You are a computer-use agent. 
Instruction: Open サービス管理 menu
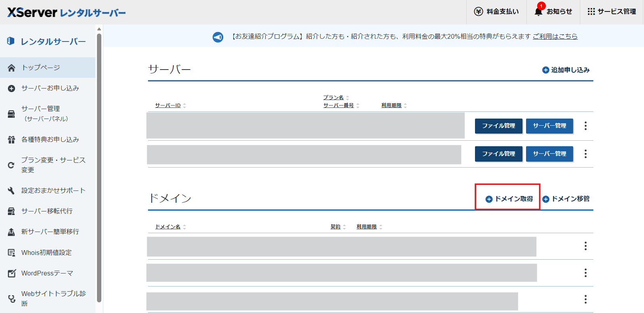(617, 11)
